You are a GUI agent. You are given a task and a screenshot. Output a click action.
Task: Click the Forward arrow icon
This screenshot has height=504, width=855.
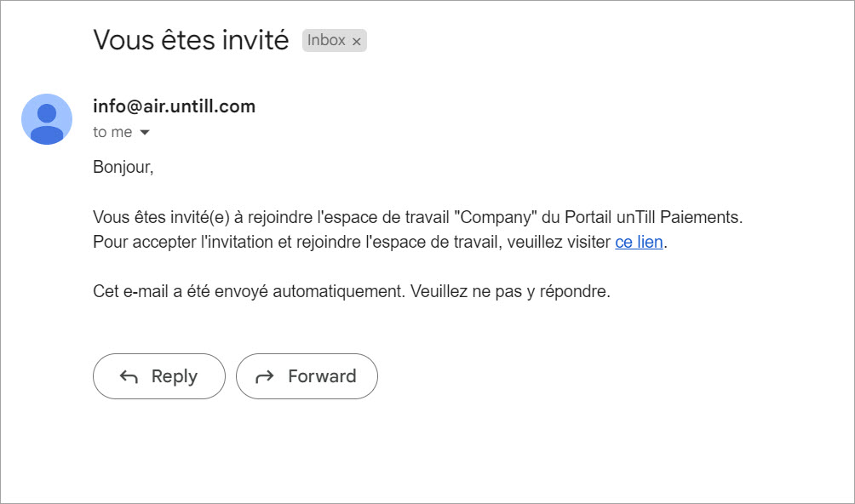click(265, 376)
